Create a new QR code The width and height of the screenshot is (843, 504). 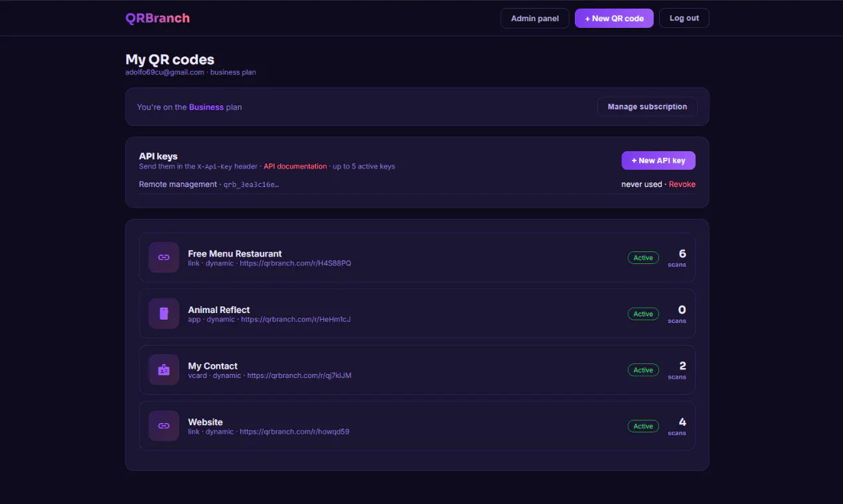[x=614, y=18]
